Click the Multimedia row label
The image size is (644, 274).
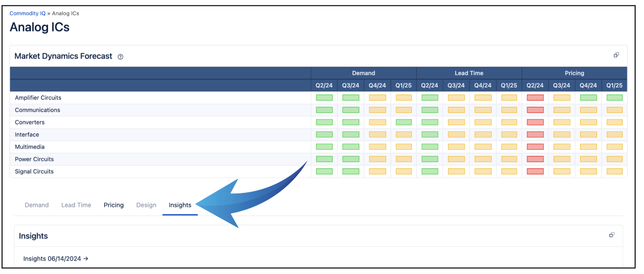(x=30, y=147)
